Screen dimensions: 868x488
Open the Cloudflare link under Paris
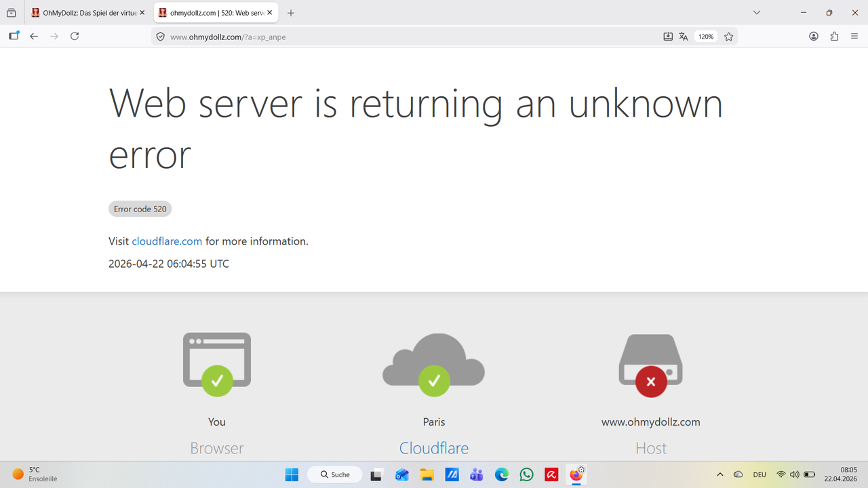[434, 448]
